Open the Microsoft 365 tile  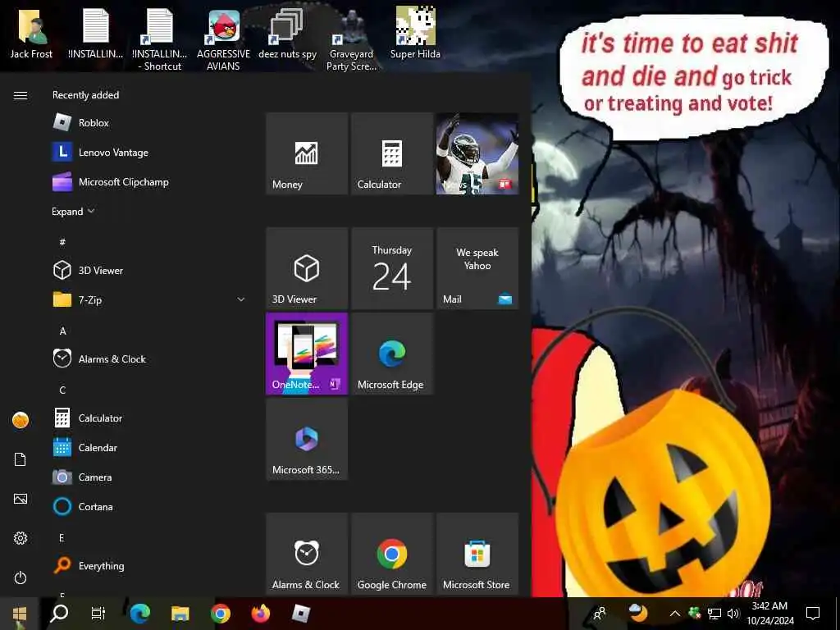[307, 439]
